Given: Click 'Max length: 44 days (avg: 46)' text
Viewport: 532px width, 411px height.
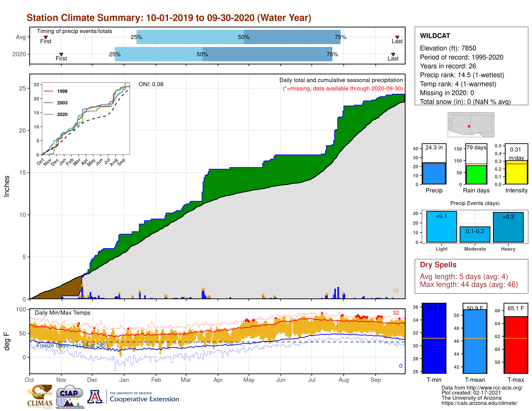Looking at the screenshot, I should tap(469, 284).
